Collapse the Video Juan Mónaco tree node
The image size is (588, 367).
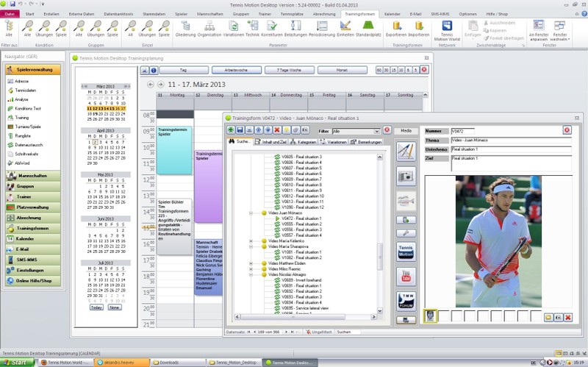pos(251,213)
